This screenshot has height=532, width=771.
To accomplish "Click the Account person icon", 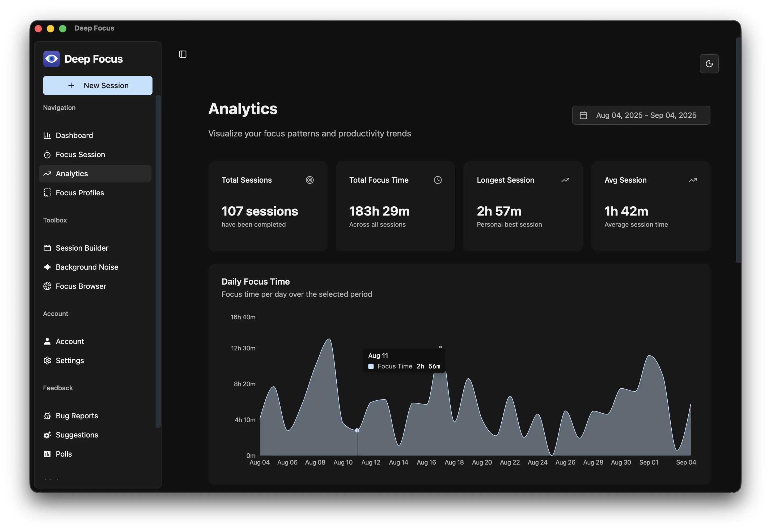I will click(47, 341).
